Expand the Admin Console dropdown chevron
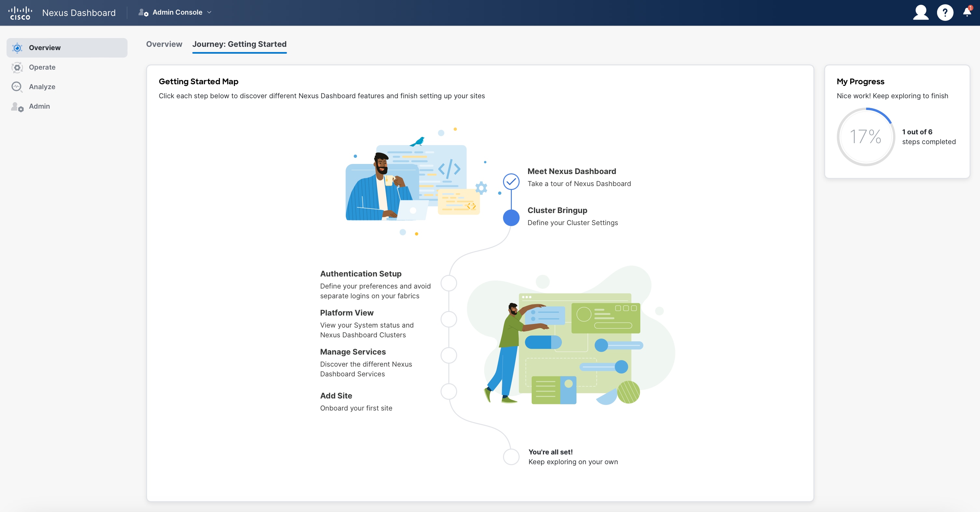 point(209,13)
